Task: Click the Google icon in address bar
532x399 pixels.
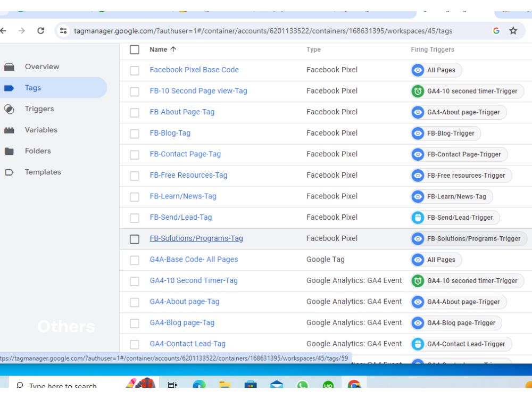Action: click(496, 31)
